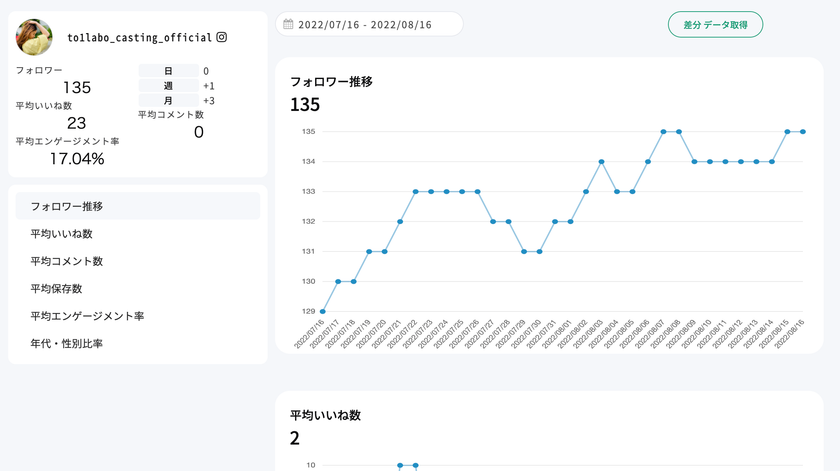
Task: Click the 月 follower change label
Action: 167,101
